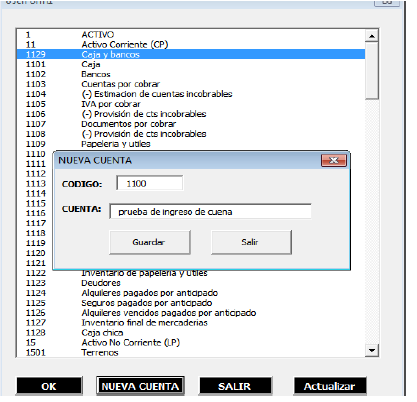Select 1105 IVA por cobrar

191,104
